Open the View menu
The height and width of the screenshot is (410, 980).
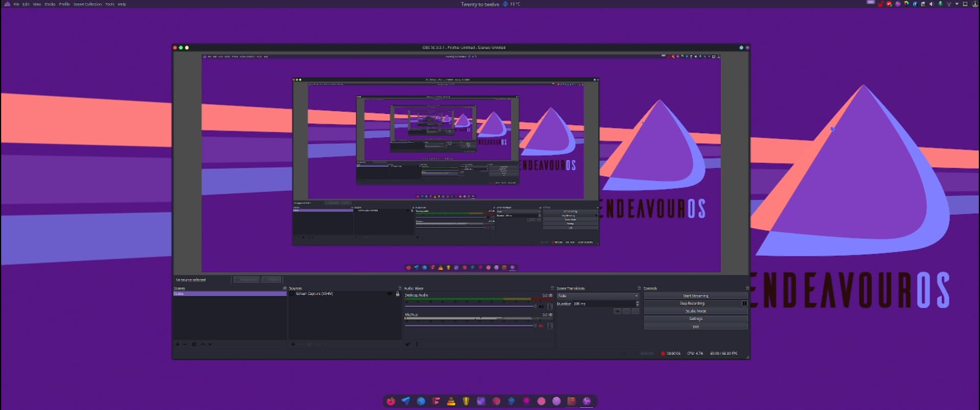37,4
